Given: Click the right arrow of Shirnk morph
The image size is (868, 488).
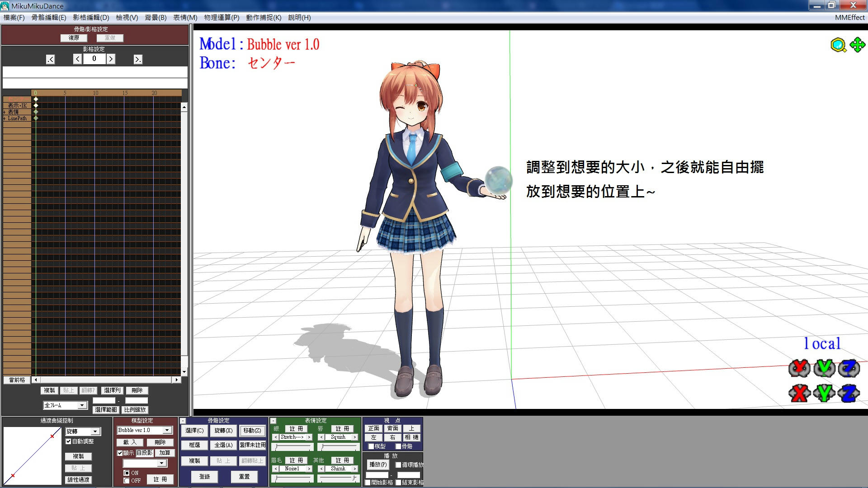Looking at the screenshot, I should pyautogui.click(x=355, y=469).
